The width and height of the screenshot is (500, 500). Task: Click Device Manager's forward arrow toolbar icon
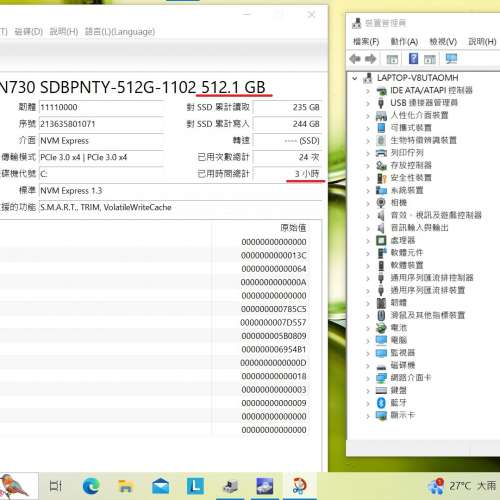coord(370,59)
